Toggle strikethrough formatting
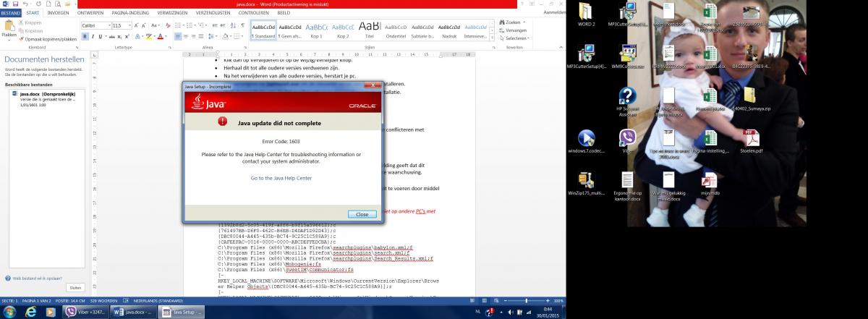The width and height of the screenshot is (868, 319). 111,36
